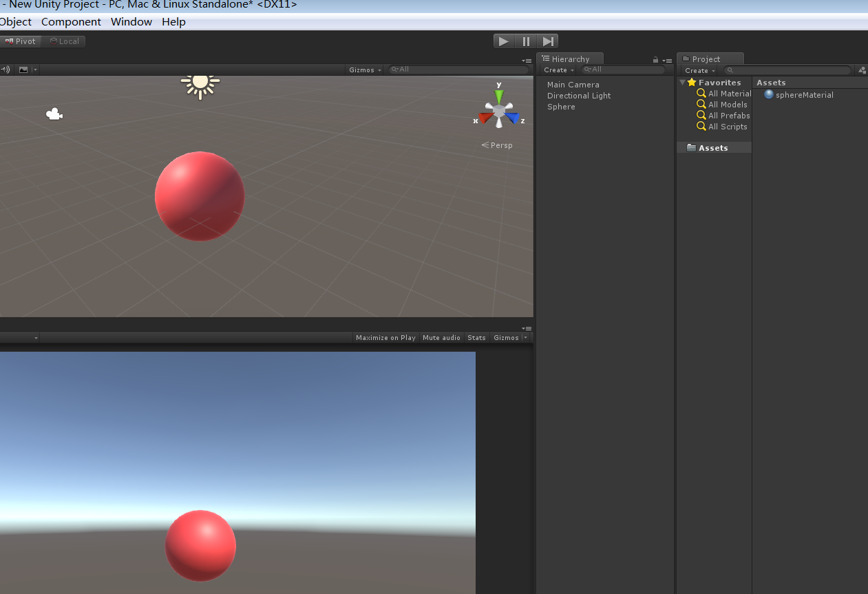
Task: Enable Maximize on Play
Action: click(385, 337)
